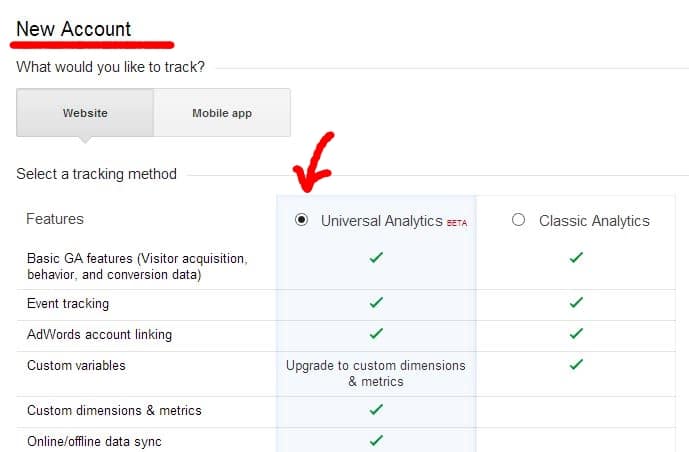Click the red BETA badge
689x452 pixels.
[x=457, y=223]
